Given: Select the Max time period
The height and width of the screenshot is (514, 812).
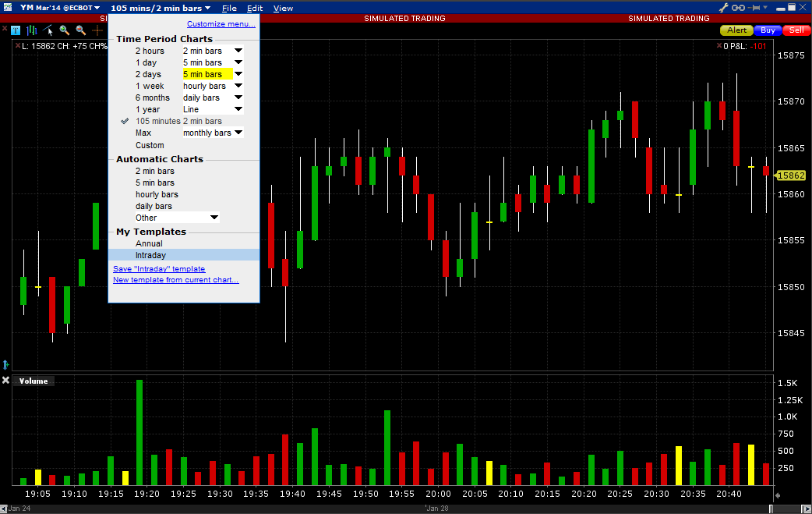Looking at the screenshot, I should [x=143, y=133].
